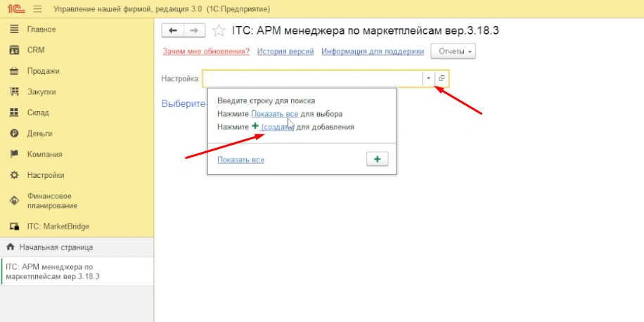Expand the Отчеты dropdown button
The width and height of the screenshot is (644, 322).
point(453,51)
